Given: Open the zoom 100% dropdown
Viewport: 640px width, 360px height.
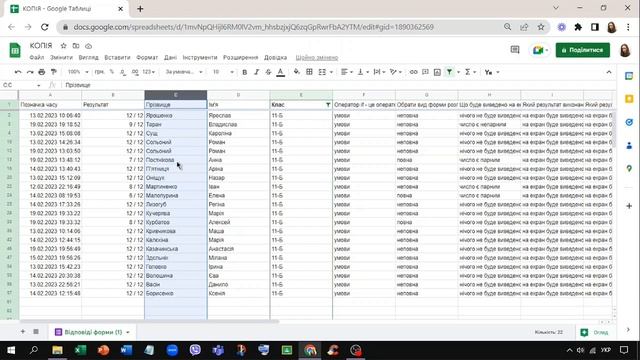Looking at the screenshot, I should tap(78, 72).
